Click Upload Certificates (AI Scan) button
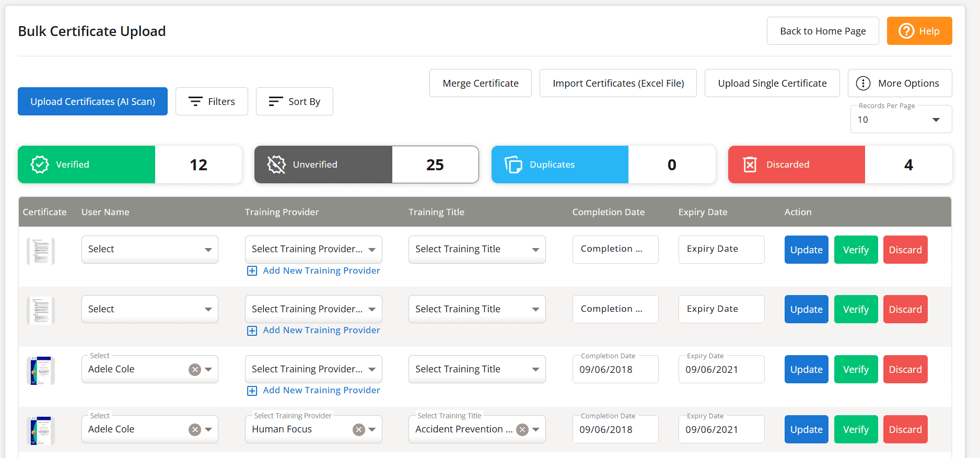 coord(92,101)
